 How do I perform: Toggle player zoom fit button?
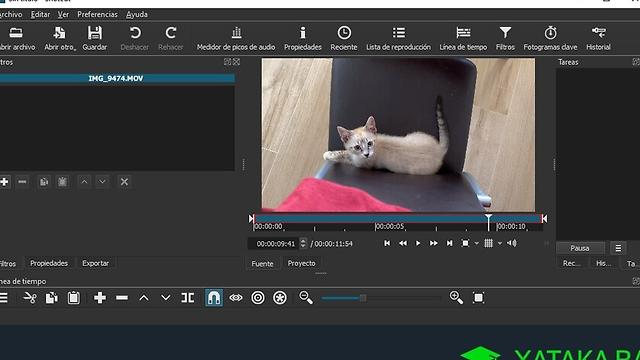(465, 243)
